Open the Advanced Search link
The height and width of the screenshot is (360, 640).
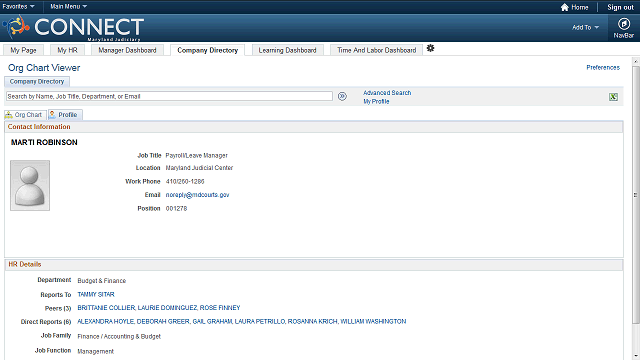(387, 93)
